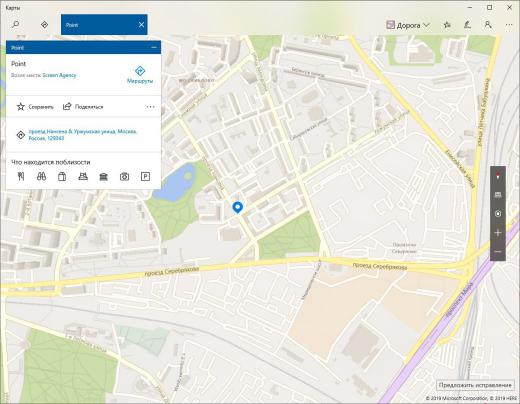
Task: Open the проезд Нансена address link
Action: coord(83,135)
